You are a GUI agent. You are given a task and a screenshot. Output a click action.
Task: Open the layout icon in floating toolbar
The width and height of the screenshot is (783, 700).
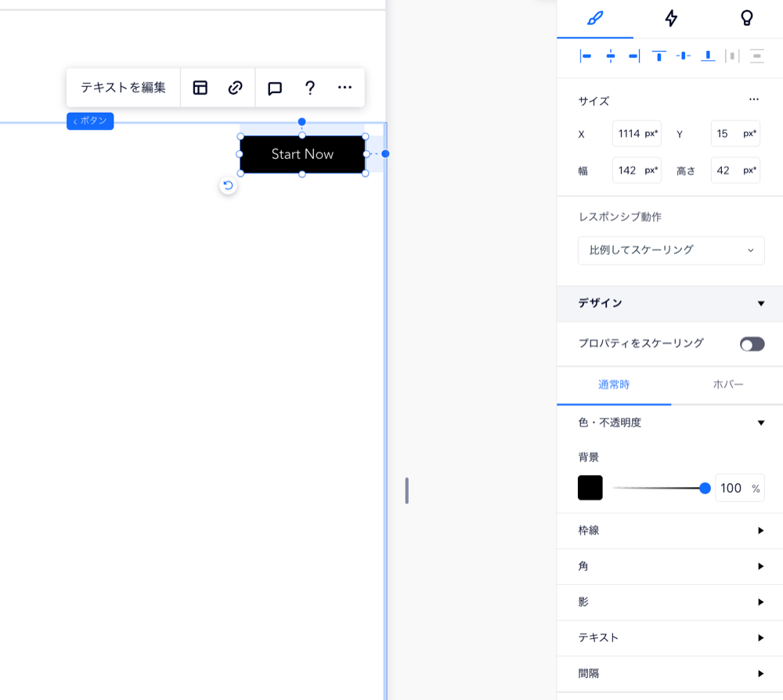(200, 88)
